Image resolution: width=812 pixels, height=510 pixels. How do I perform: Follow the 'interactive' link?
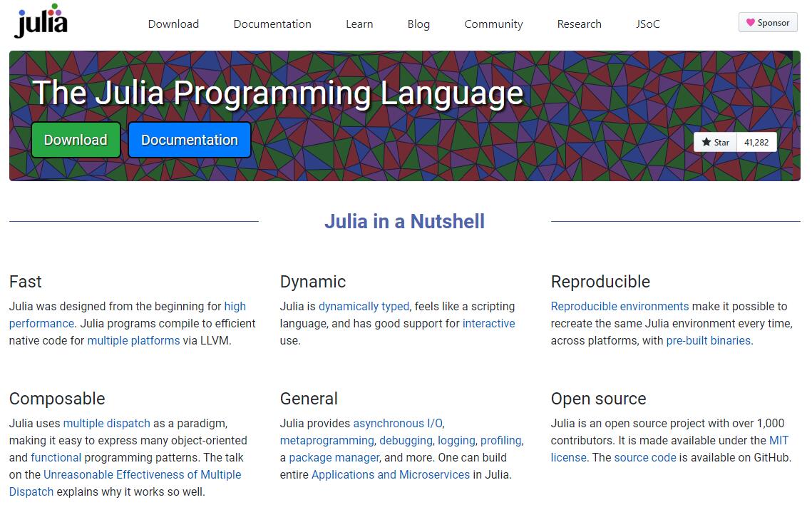tap(488, 323)
